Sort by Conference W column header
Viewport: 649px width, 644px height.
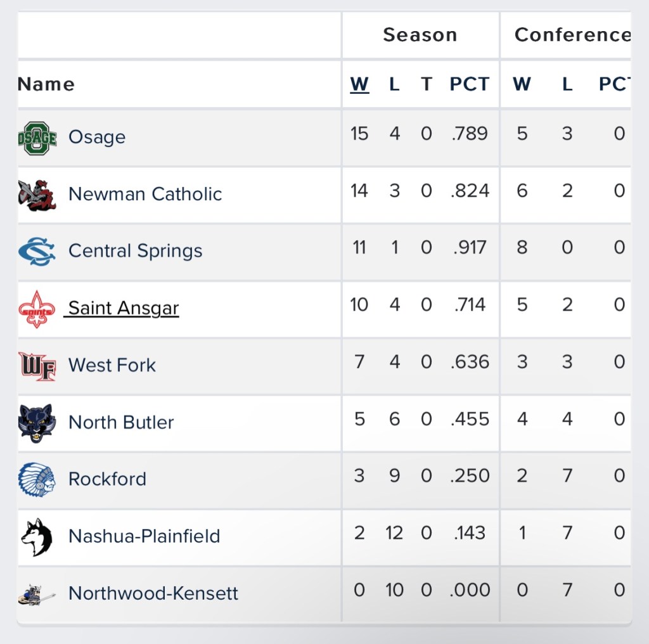coord(522,84)
